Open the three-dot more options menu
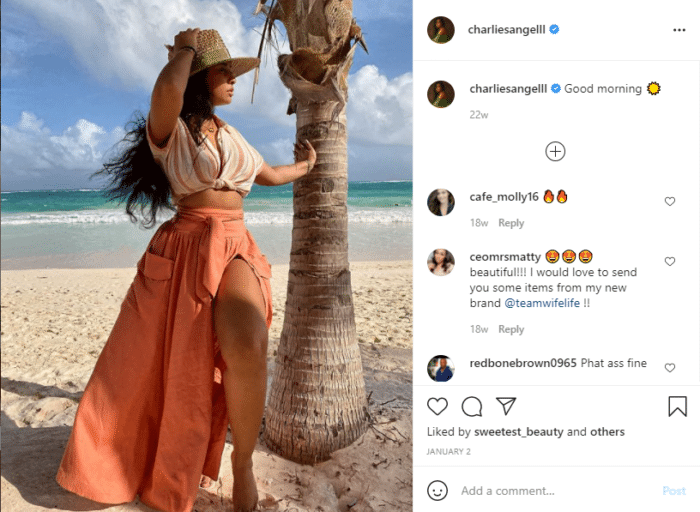 pos(679,30)
